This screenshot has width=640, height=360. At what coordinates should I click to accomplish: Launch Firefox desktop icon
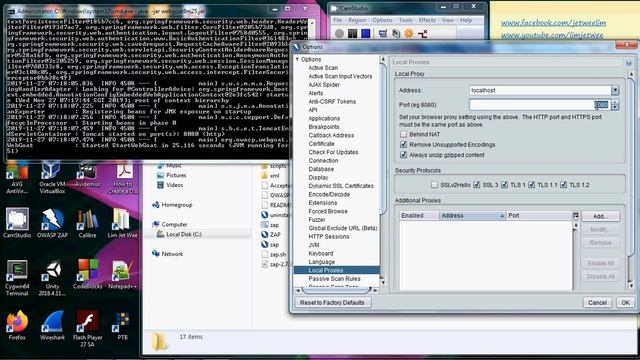coord(17,325)
